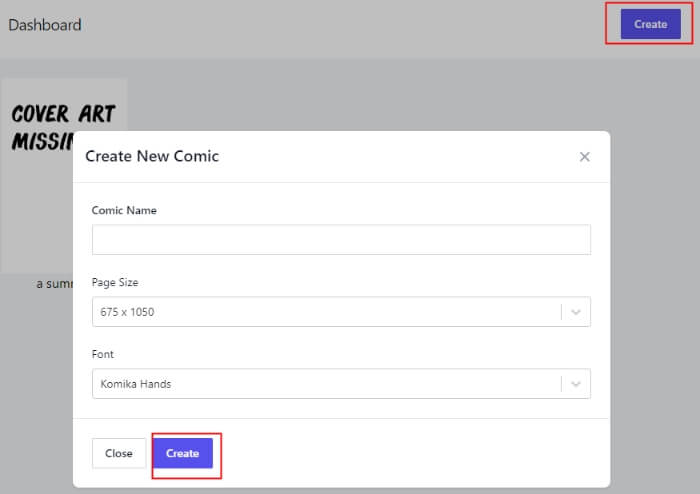Go to the Dashboard heading link
Image resolution: width=700 pixels, height=494 pixels.
45,25
